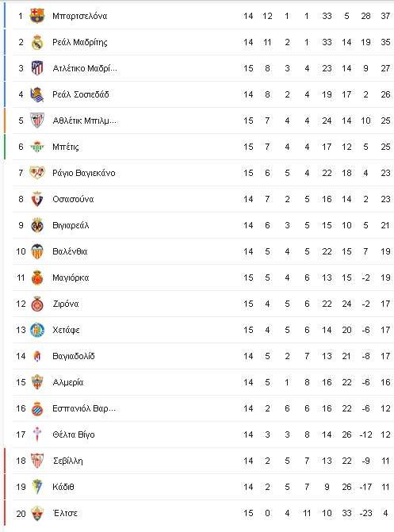Select the Αλμερία team name
Image resolution: width=394 pixels, height=532 pixels.
[68, 382]
